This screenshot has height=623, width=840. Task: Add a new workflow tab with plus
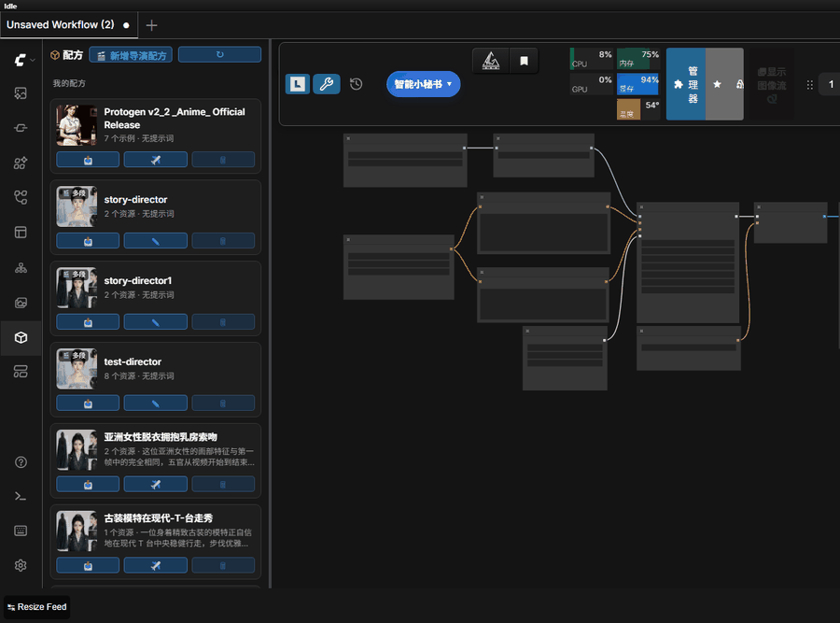coord(151,25)
